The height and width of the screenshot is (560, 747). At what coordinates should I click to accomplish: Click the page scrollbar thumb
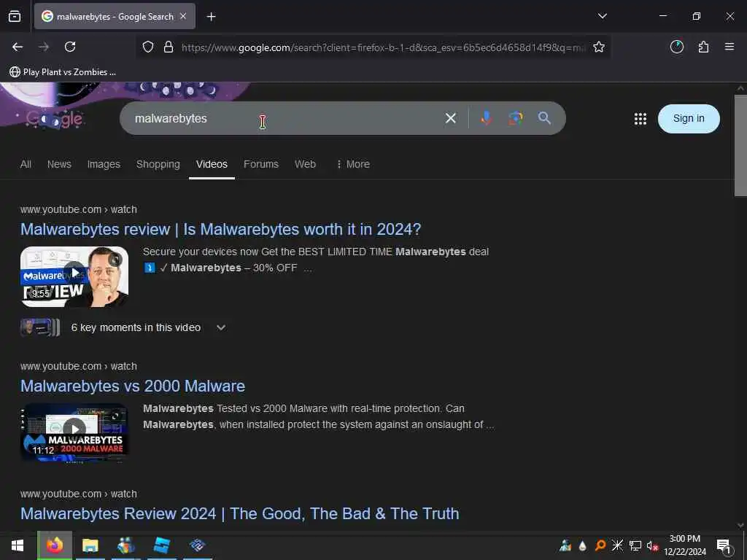coord(740,145)
